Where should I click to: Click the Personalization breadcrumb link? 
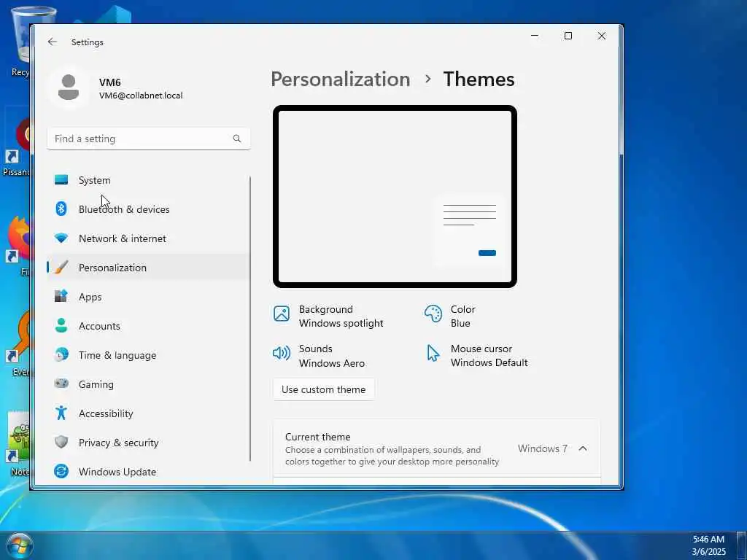click(340, 79)
